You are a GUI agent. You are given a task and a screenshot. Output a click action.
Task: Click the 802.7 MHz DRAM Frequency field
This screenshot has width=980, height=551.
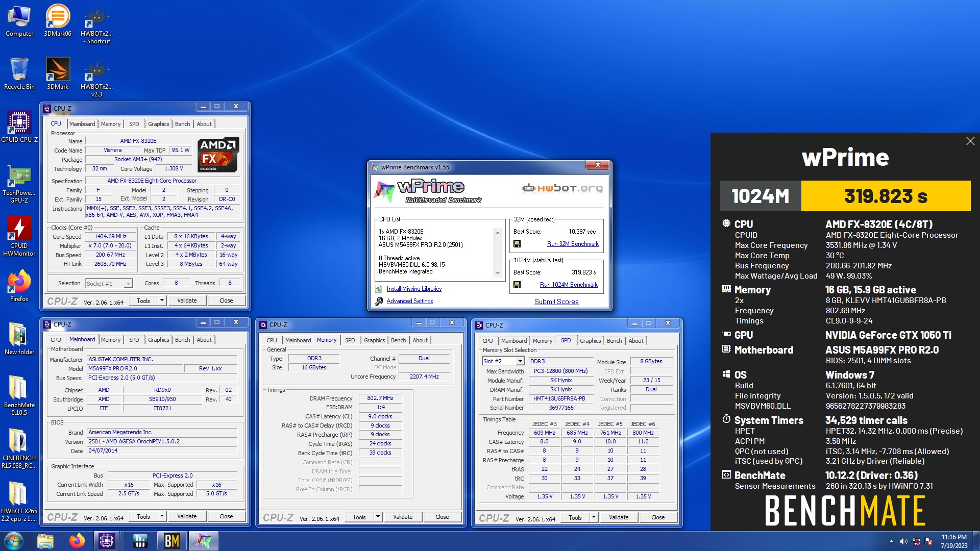pyautogui.click(x=380, y=398)
